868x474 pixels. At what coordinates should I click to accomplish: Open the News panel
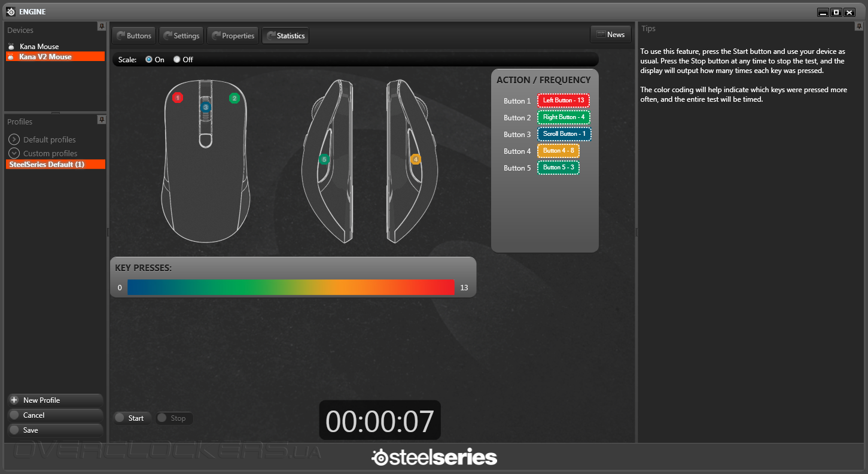coord(610,34)
